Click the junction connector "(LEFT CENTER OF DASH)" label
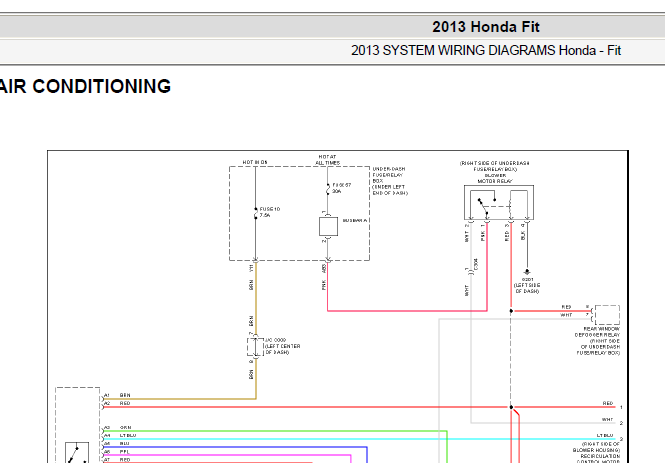 click(x=282, y=349)
